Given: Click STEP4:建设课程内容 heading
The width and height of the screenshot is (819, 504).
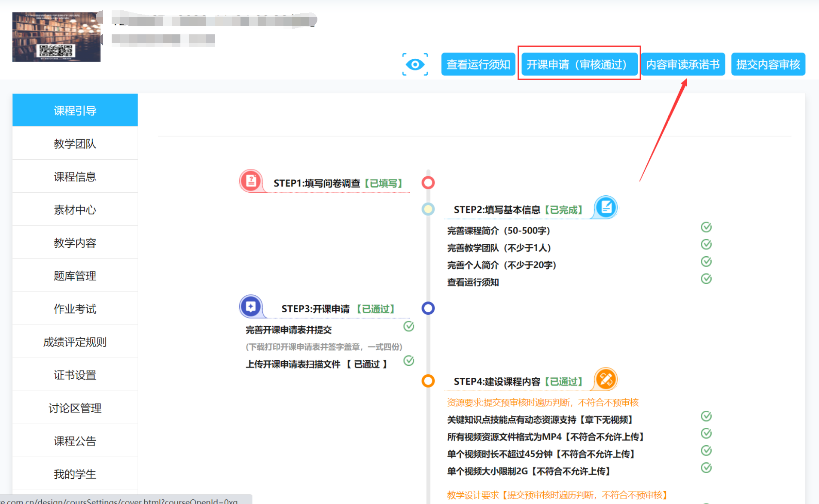Looking at the screenshot, I should pos(497,381).
